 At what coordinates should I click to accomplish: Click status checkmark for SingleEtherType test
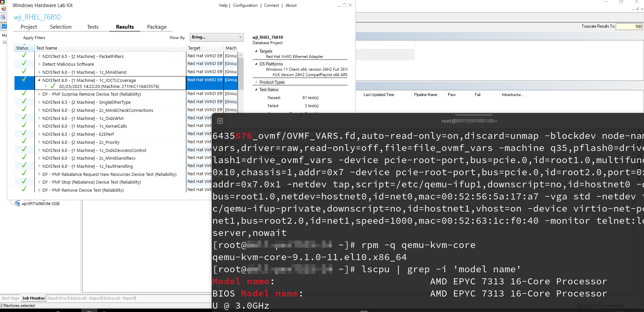pos(24,101)
